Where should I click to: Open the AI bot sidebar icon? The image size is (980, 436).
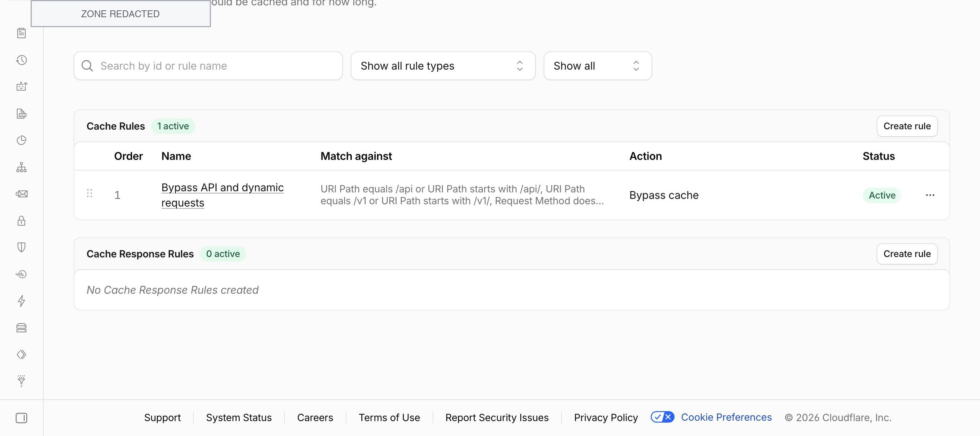click(x=21, y=86)
